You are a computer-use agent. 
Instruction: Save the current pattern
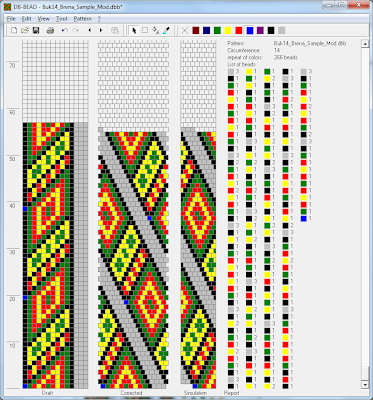point(36,31)
